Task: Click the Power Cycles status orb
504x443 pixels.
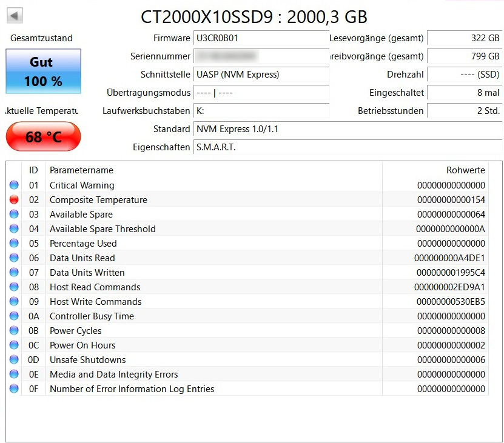Action: click(x=14, y=331)
